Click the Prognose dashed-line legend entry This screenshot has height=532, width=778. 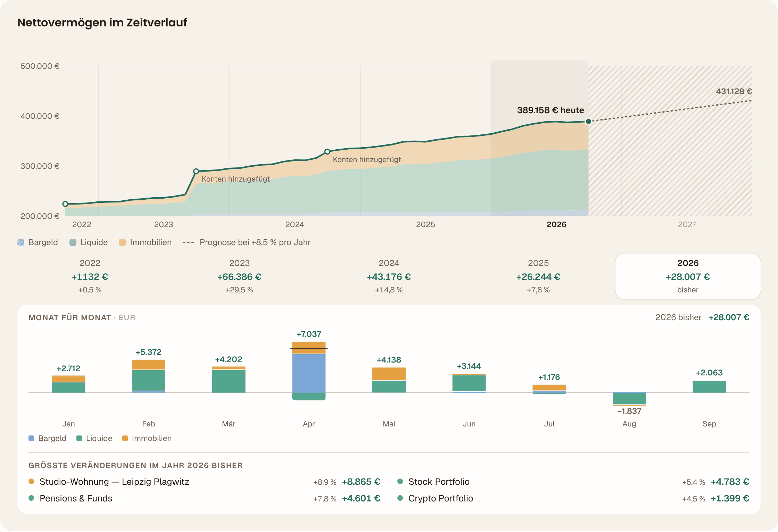click(x=247, y=242)
